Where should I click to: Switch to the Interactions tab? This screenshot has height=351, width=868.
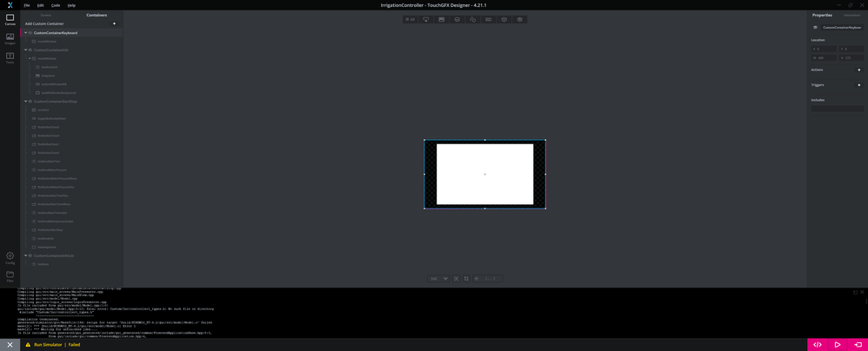coord(852,15)
